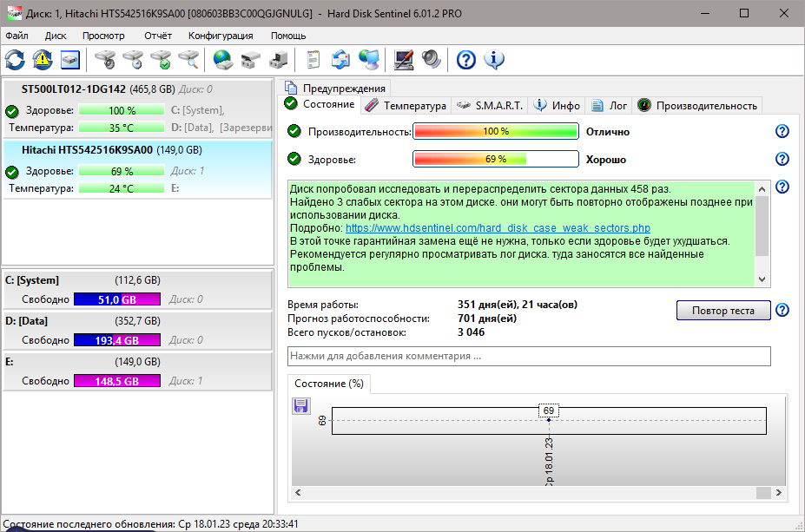The image size is (805, 532).
Task: Switch to the Производительность tab
Action: click(697, 106)
